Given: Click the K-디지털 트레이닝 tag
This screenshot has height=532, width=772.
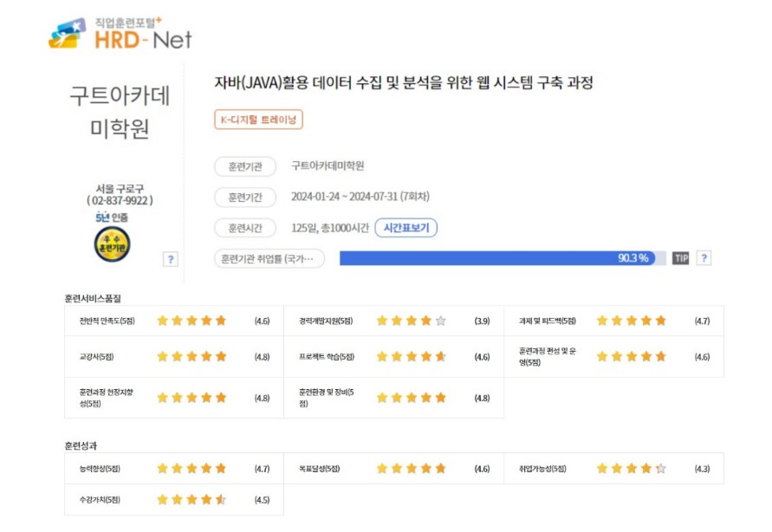Looking at the screenshot, I should click(x=258, y=120).
